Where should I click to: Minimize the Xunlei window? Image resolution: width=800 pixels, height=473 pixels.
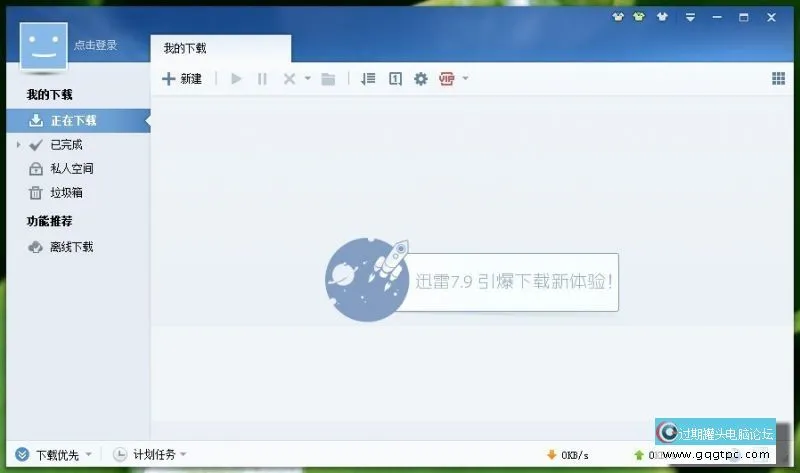pos(717,17)
